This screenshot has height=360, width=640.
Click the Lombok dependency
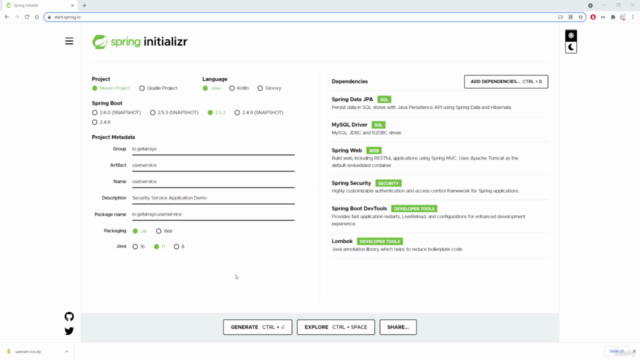coord(440,245)
